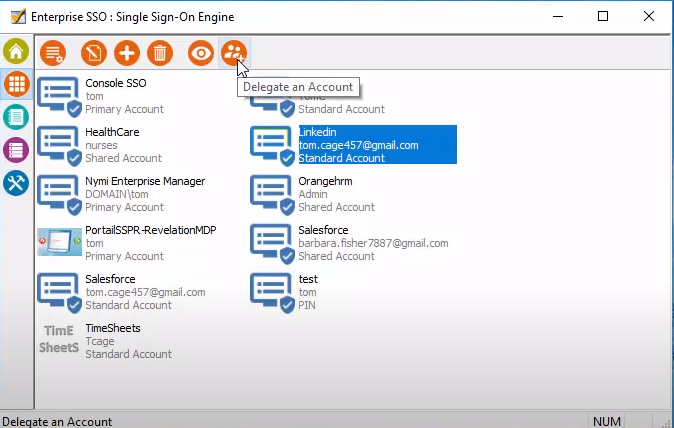Screen dimensions: 674x428
Task: Click Nymi Enterprise Manager title text
Action: point(145,181)
